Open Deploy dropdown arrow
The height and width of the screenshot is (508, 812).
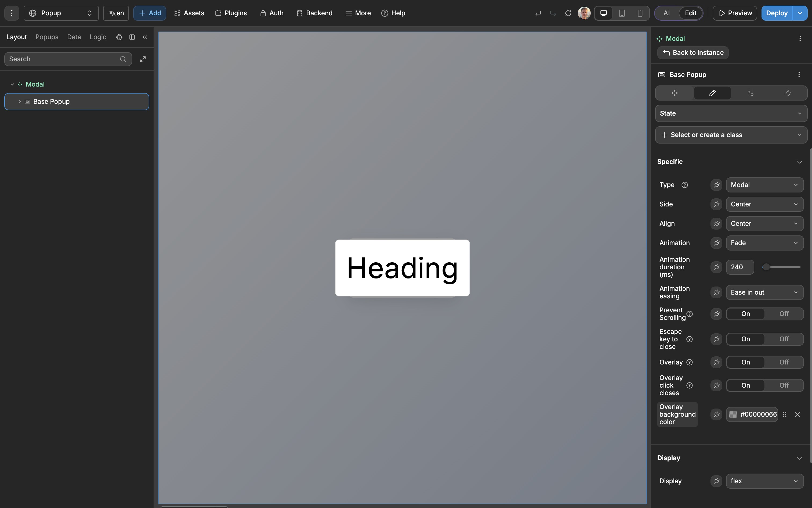point(800,13)
